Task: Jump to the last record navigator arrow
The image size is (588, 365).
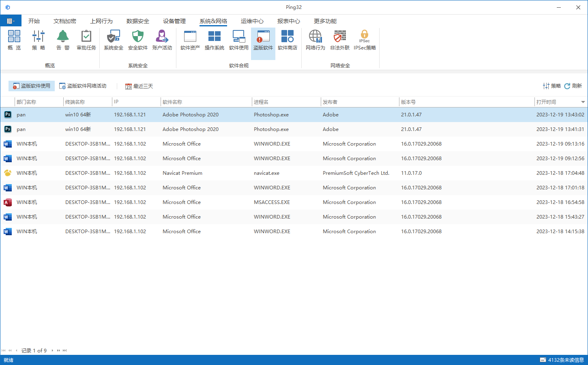Action: [64, 350]
